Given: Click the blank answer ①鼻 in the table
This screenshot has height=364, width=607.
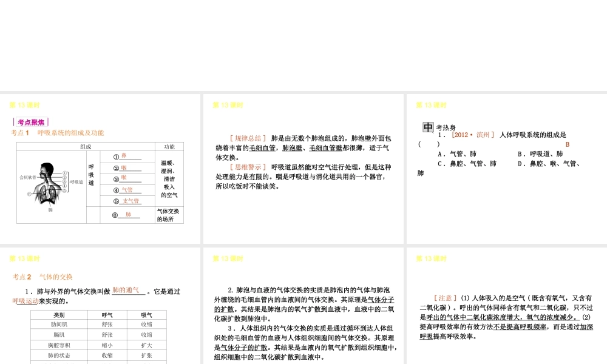Looking at the screenshot, I should point(127,157).
